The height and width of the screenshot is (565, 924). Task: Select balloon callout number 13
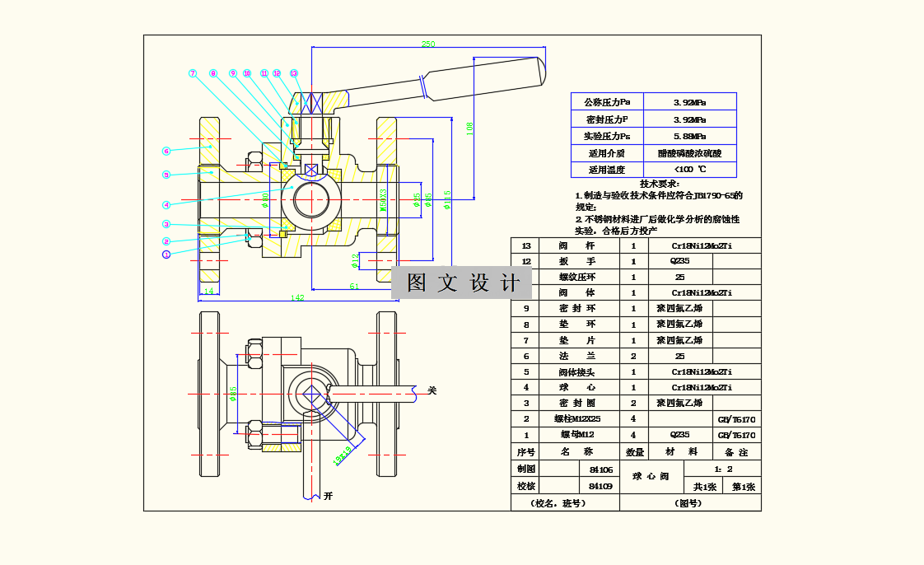tap(292, 72)
